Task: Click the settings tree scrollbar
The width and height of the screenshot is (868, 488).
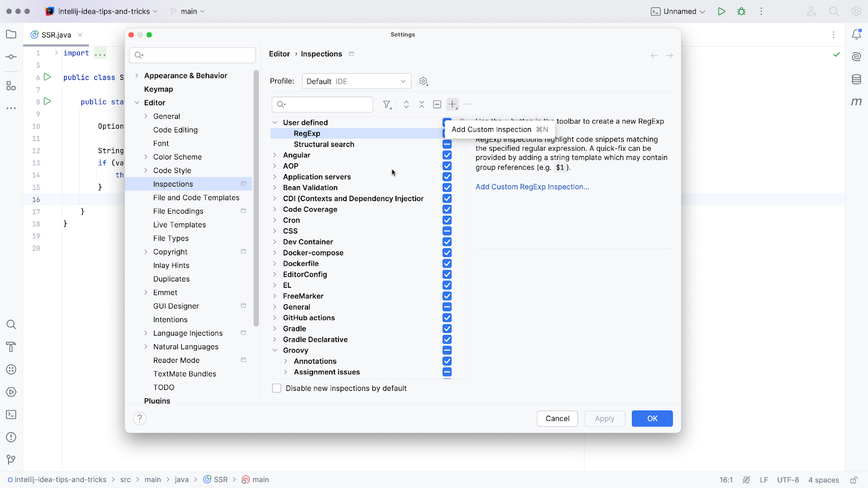Action: pyautogui.click(x=256, y=198)
